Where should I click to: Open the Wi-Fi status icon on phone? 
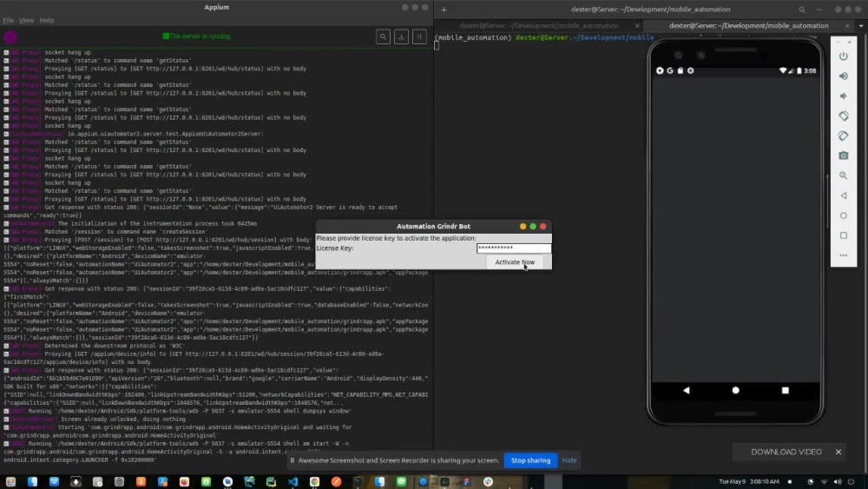point(783,71)
